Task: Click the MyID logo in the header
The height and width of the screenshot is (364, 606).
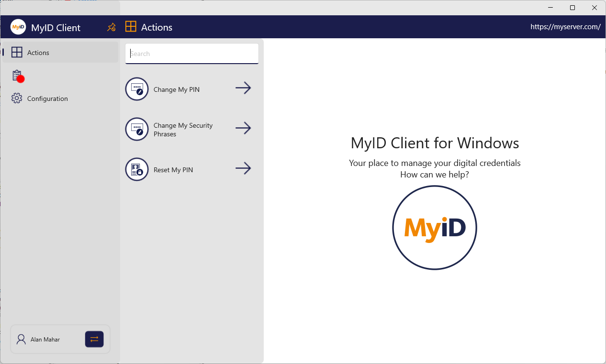Action: [x=18, y=27]
